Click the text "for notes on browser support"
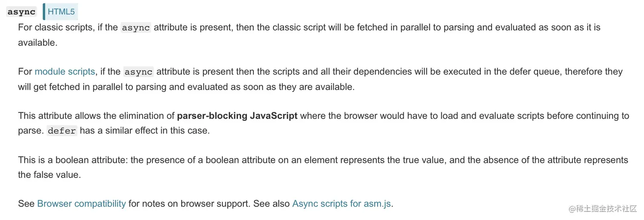 coord(189,203)
